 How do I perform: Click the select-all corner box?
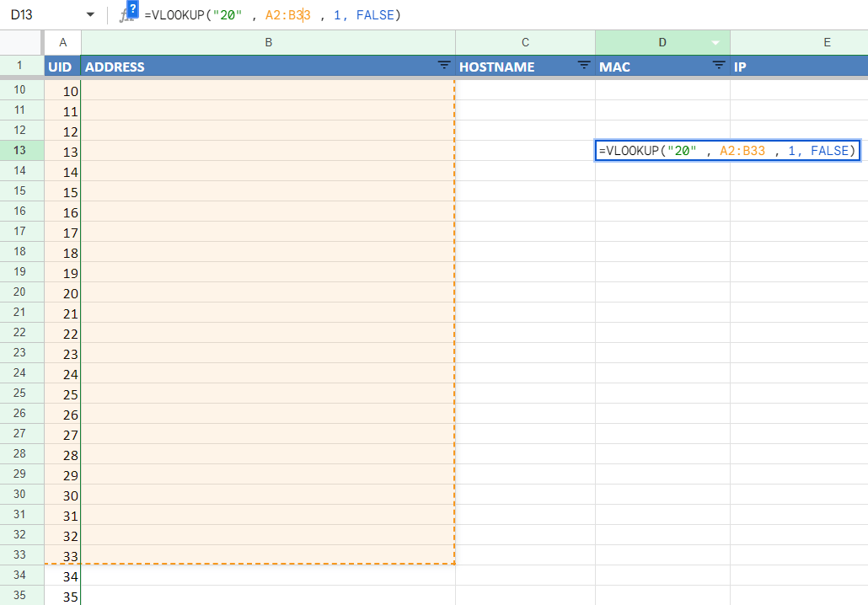pos(21,43)
